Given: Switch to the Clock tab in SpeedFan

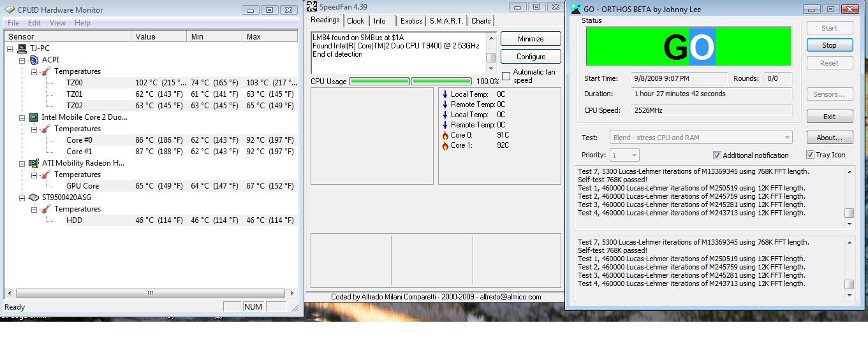Looking at the screenshot, I should click(356, 21).
